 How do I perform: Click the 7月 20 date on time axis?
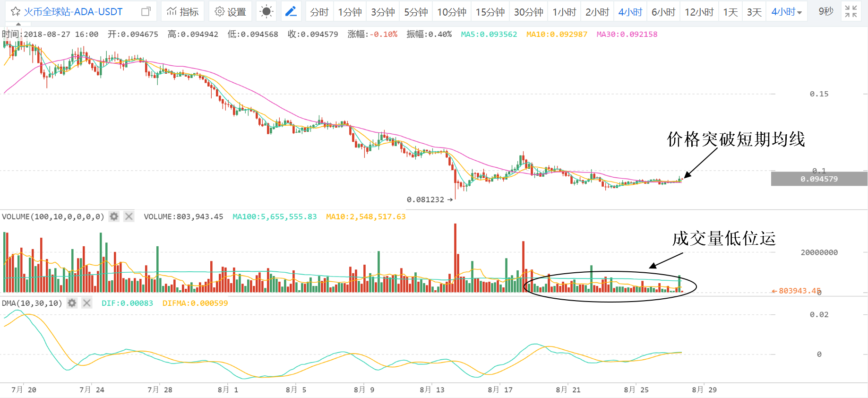pos(24,389)
